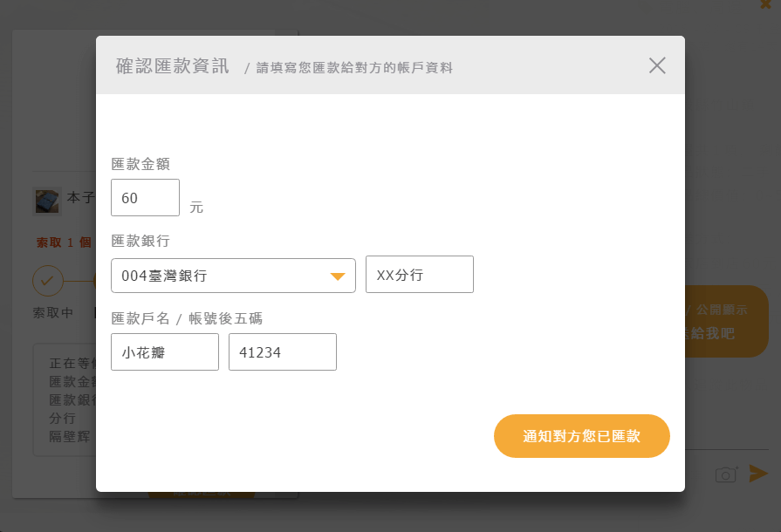Focus the XX分行 branch input field

[419, 275]
